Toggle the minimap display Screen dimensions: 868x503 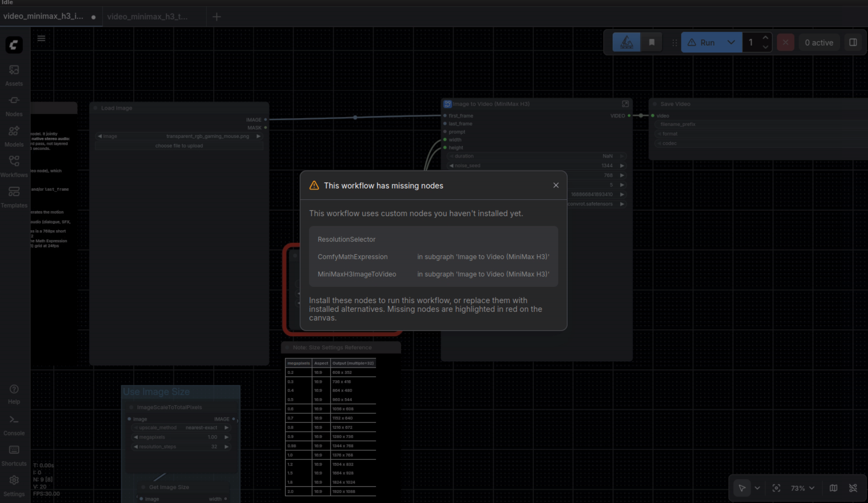[833, 488]
